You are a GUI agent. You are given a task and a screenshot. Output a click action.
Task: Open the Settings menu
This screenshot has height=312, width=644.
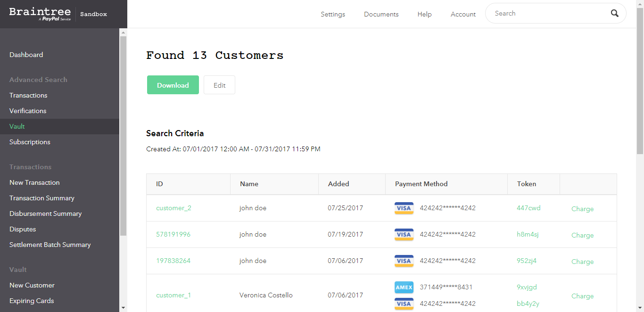coord(333,14)
